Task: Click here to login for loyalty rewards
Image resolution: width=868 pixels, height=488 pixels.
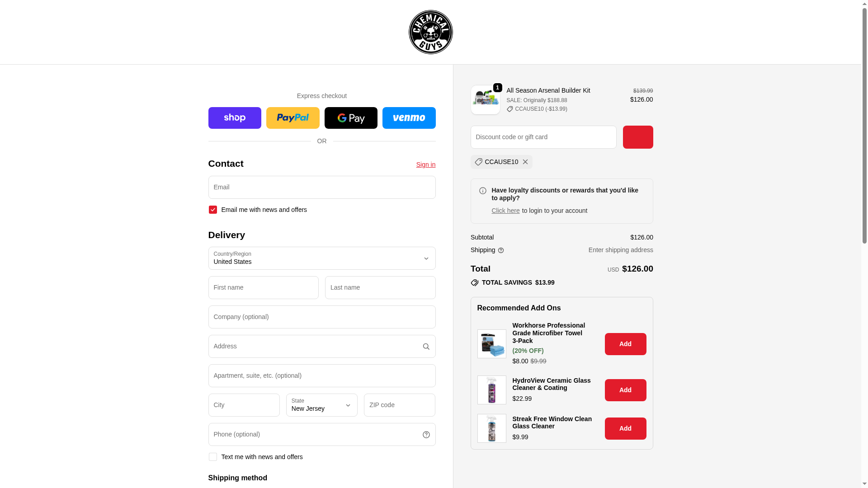Action: pyautogui.click(x=505, y=211)
